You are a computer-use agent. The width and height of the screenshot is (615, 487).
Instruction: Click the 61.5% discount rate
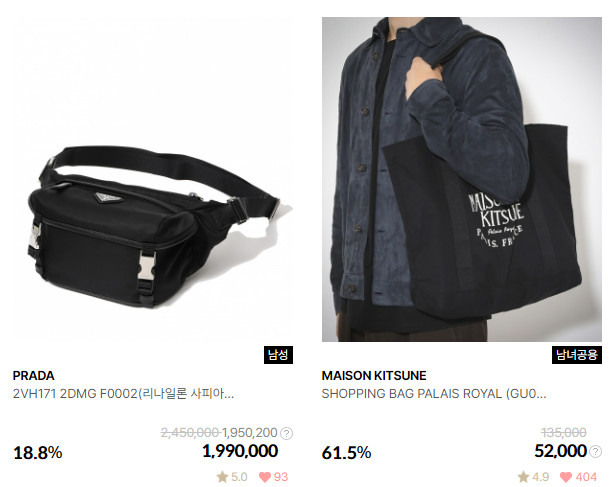[x=346, y=453]
